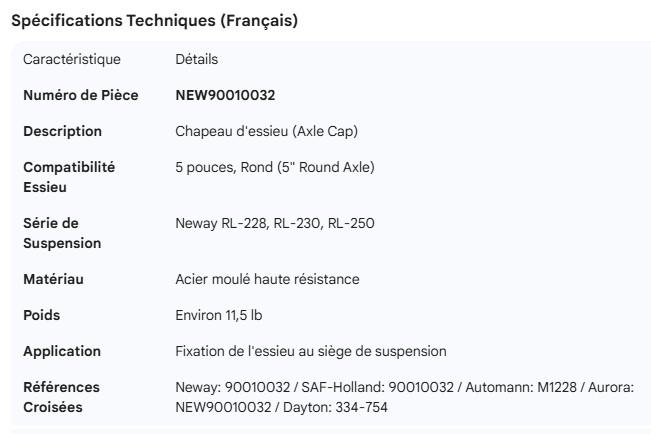The image size is (651, 434).
Task: Select the Compatibilité Essieu row label
Action: (69, 176)
